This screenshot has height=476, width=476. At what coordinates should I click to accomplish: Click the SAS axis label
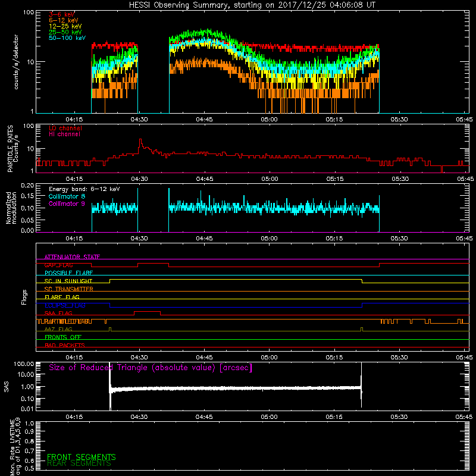click(x=7, y=387)
